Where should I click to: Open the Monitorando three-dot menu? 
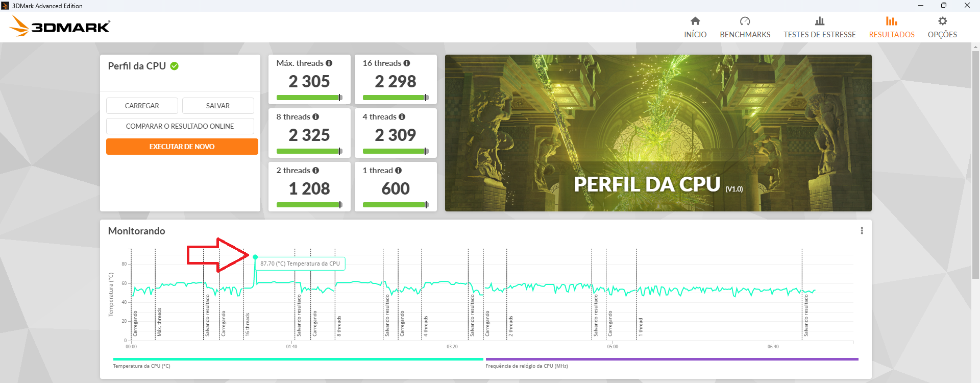click(x=862, y=231)
